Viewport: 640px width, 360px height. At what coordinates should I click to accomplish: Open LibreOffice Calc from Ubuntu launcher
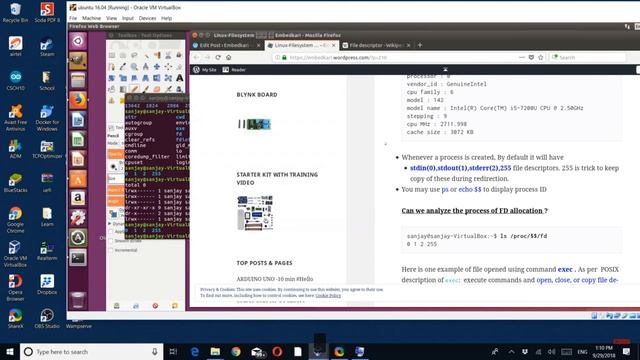[x=78, y=140]
